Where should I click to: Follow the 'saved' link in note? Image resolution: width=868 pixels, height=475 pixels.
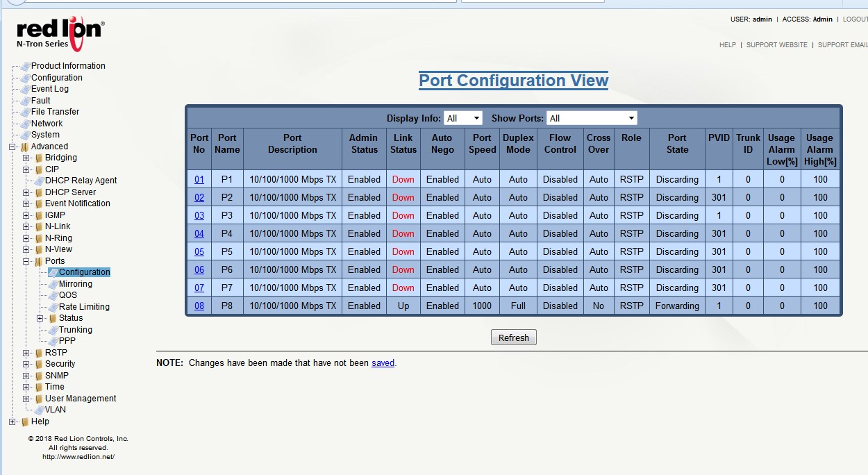[383, 362]
